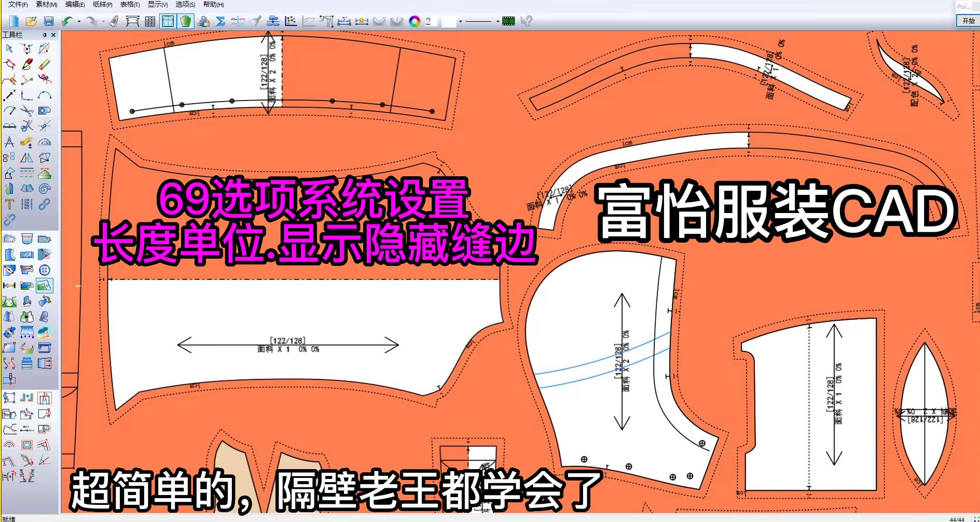The width and height of the screenshot is (980, 522).
Task: Select the concentric rectangle offset tool
Action: (27, 445)
